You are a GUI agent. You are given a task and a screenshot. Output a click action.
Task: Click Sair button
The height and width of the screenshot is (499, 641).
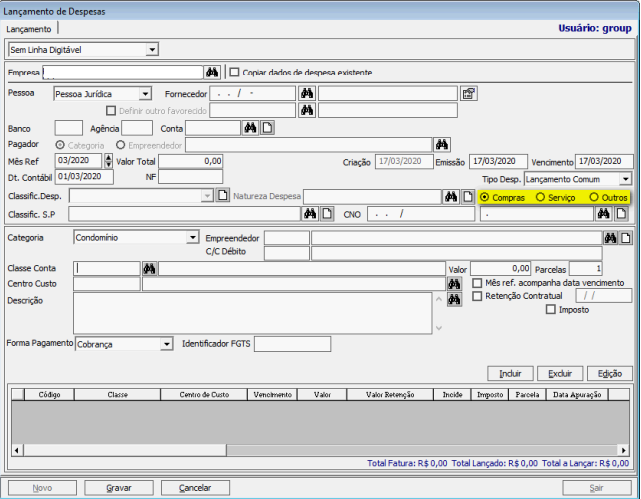[596, 488]
